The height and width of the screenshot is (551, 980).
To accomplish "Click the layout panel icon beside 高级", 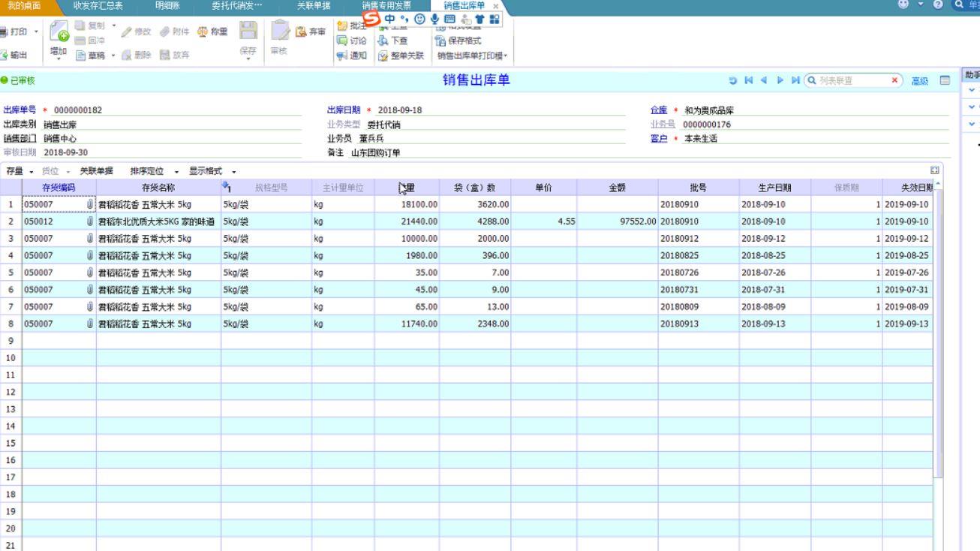I will pyautogui.click(x=945, y=80).
